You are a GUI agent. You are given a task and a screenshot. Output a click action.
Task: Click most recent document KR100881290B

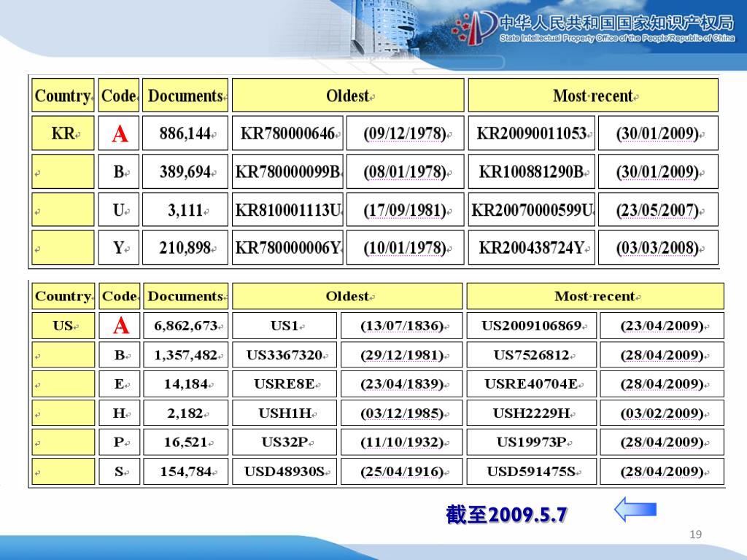point(532,171)
